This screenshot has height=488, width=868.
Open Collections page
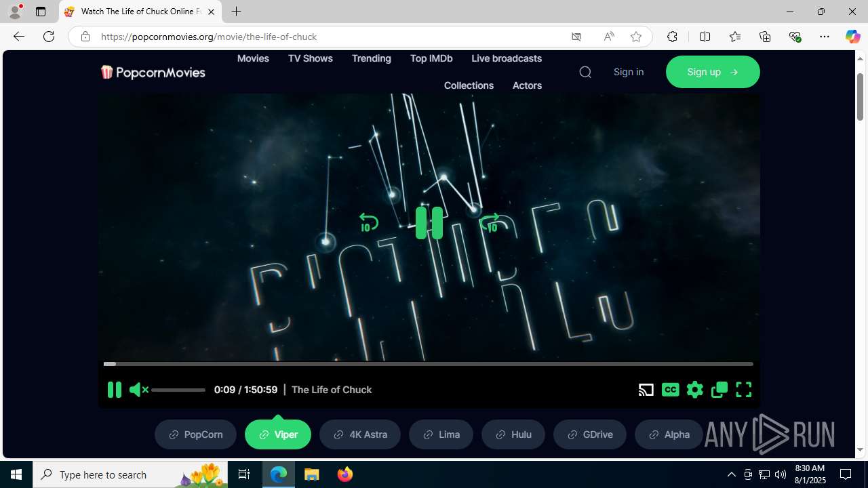[x=469, y=85]
